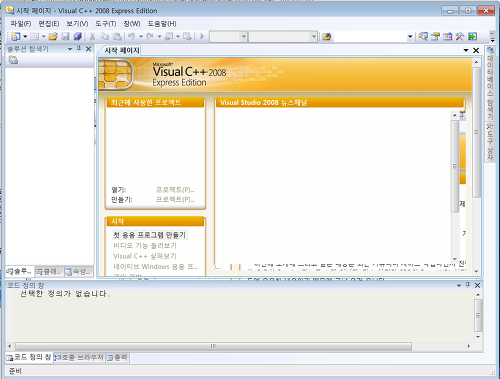The width and height of the screenshot is (500, 379).
Task: Click the Paste clipboard icon
Action: (x=117, y=36)
